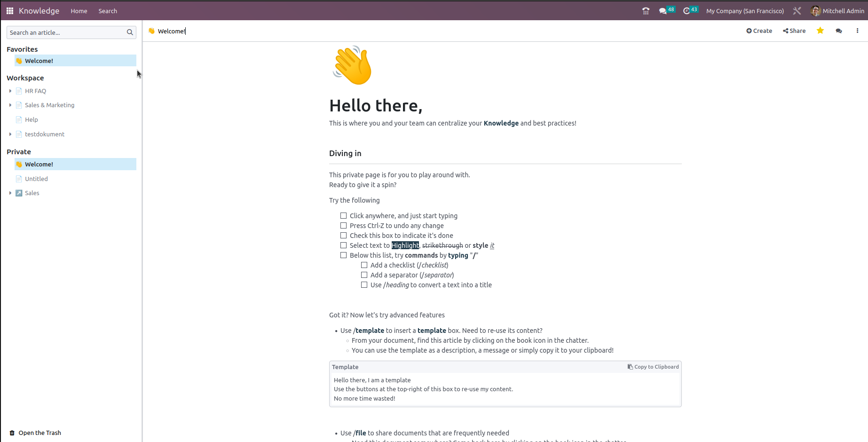Click the Welcome! article title field
Image resolution: width=868 pixels, height=442 pixels.
click(x=172, y=31)
